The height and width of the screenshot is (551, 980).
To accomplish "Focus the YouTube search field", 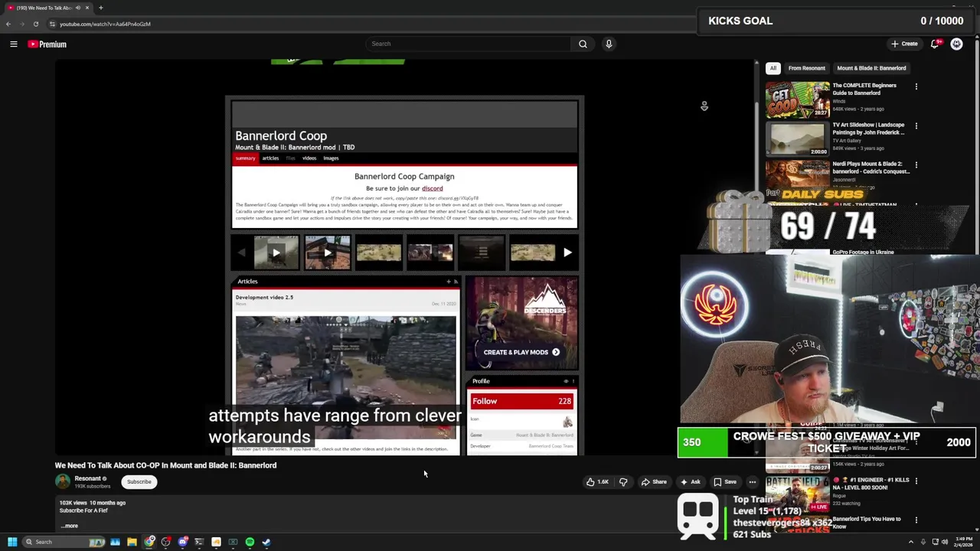I will [468, 44].
